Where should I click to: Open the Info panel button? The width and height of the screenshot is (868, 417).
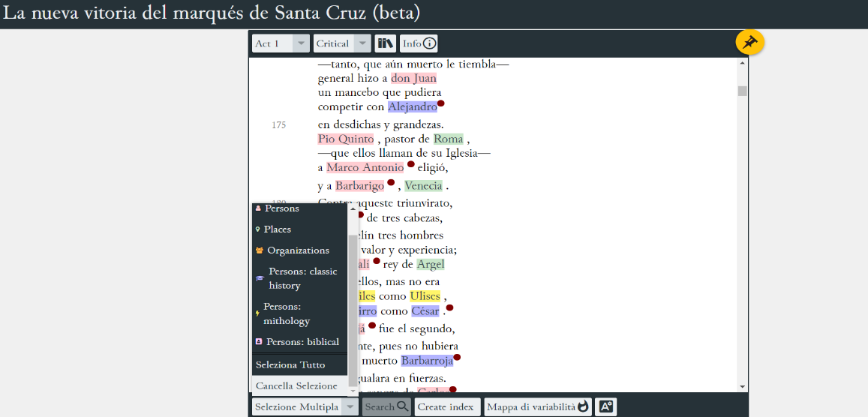[419, 43]
